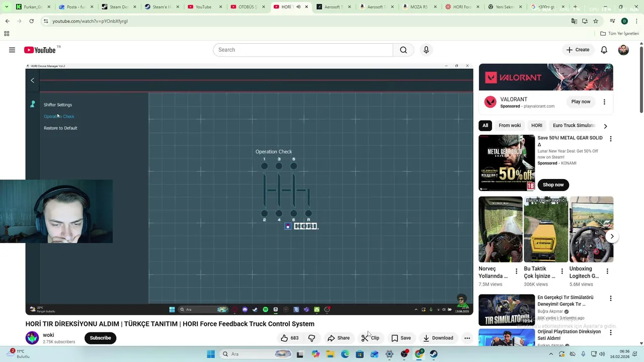
Task: Open options for Norveç Yollarında short
Action: tap(516, 271)
